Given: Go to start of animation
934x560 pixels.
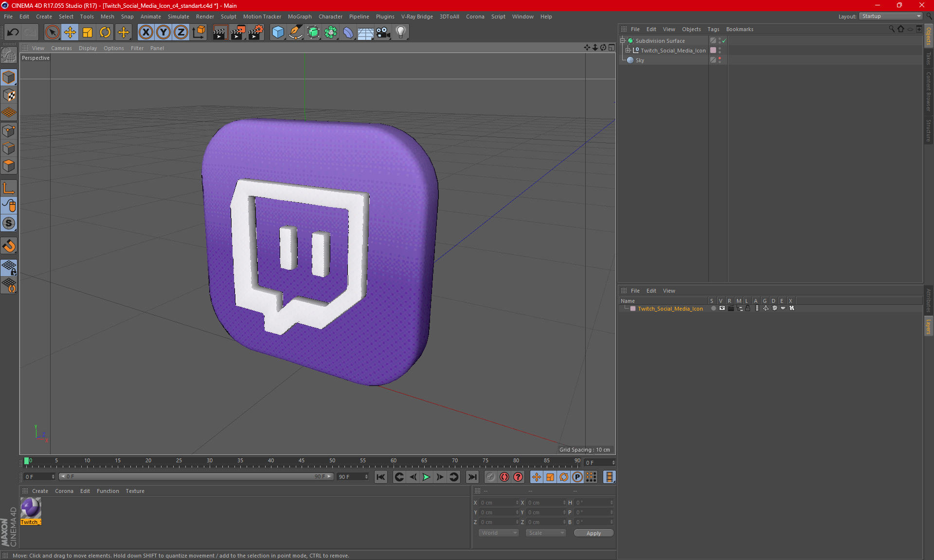Looking at the screenshot, I should click(x=381, y=477).
